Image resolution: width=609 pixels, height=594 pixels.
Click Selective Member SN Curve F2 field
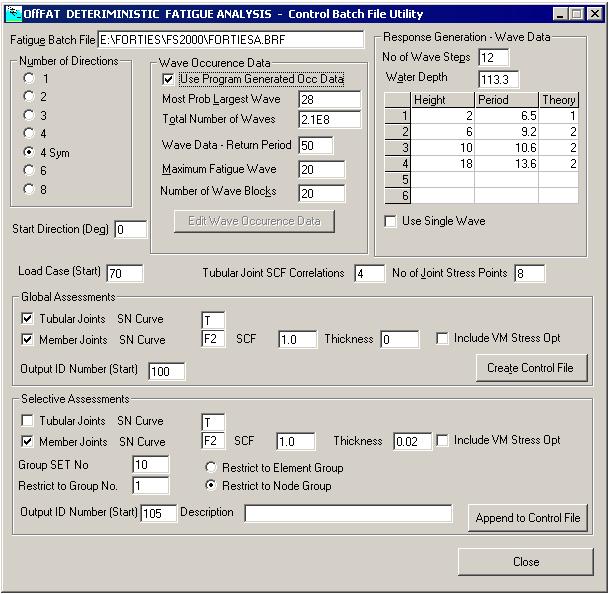point(213,441)
